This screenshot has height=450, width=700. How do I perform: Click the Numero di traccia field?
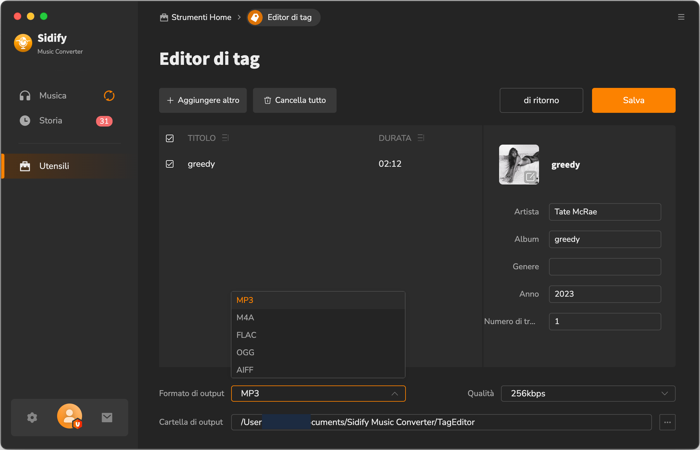click(x=605, y=321)
